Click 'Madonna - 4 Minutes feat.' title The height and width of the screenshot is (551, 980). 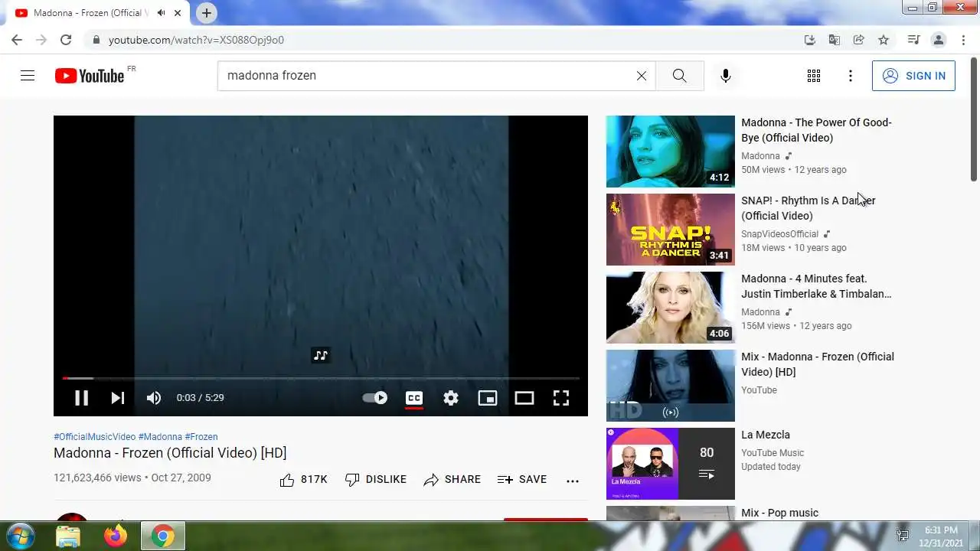[816, 286]
